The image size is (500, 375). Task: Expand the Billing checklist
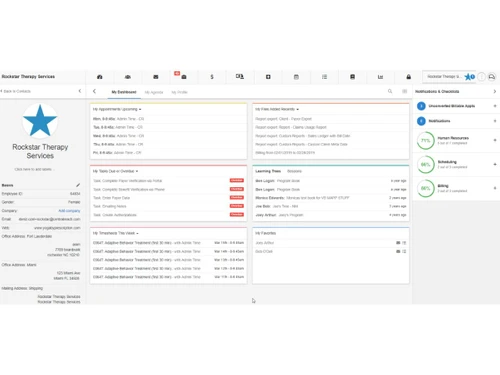click(x=495, y=188)
